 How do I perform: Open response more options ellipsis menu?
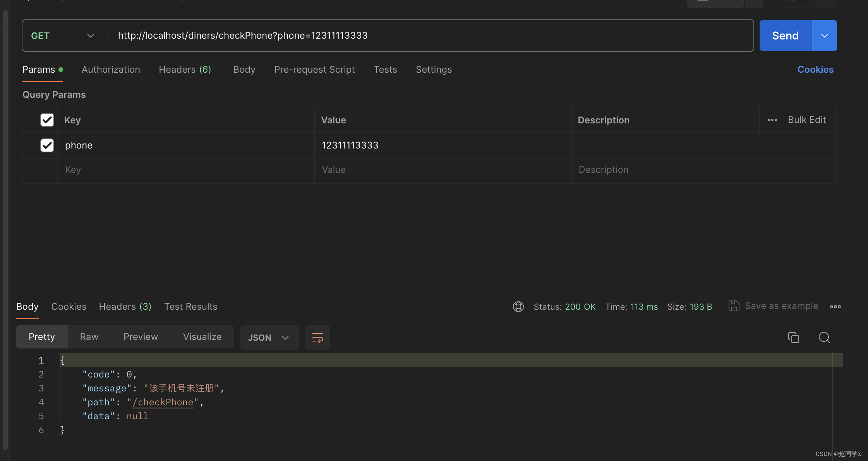click(x=835, y=307)
